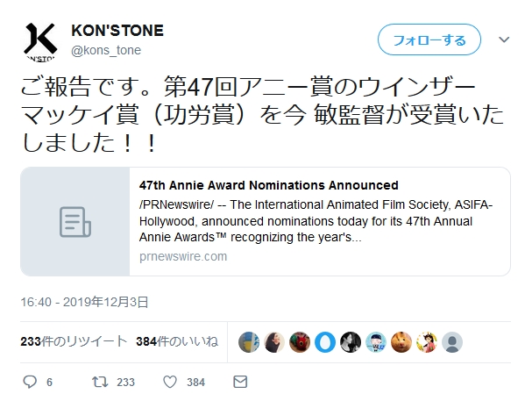Click the black-and-white photo liker avatar
This screenshot has height=401, width=532.
coord(351,341)
